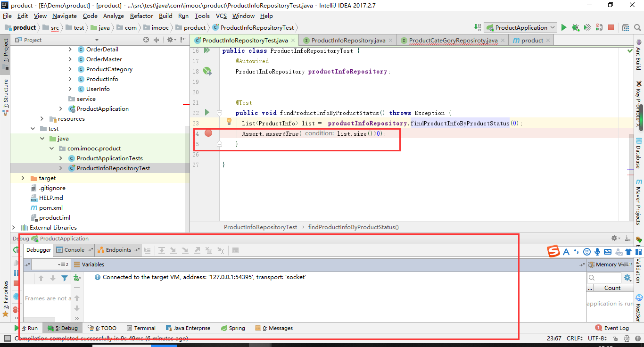The height and width of the screenshot is (347, 644).
Task: Expand the OrderDetail tree node
Action: pos(70,49)
